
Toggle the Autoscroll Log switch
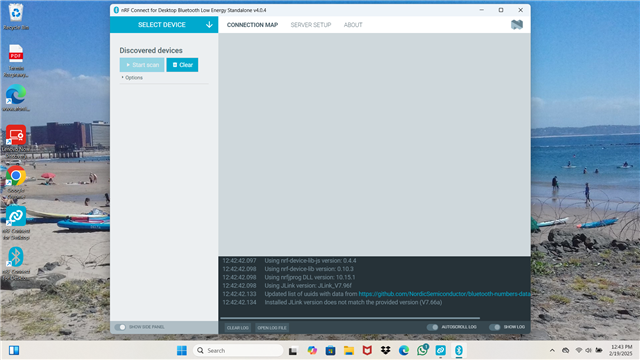click(432, 327)
